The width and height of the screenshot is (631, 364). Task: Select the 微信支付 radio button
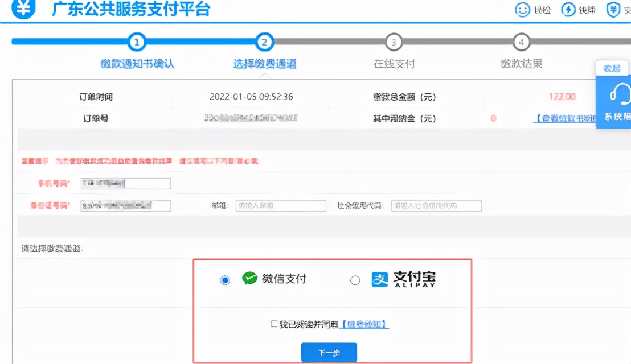point(226,279)
